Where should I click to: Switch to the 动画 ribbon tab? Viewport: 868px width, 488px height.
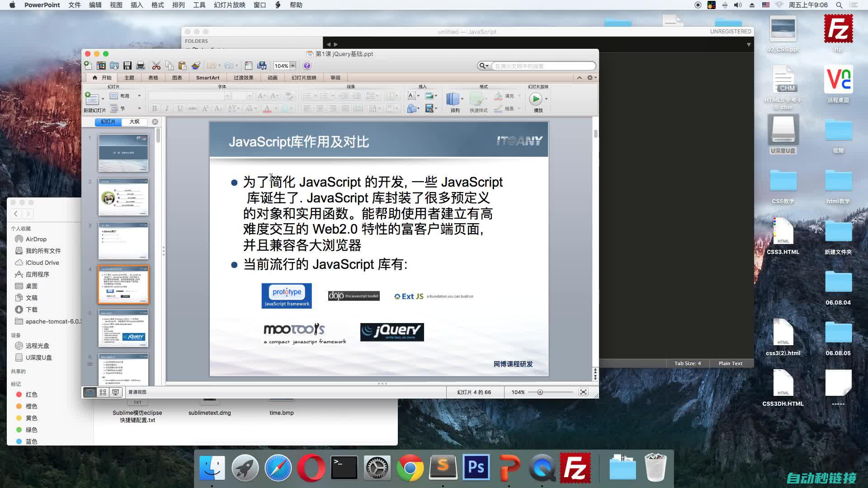coord(273,78)
